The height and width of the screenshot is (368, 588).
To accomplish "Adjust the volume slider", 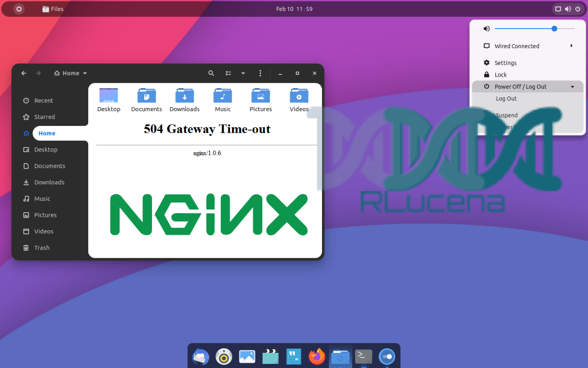I will click(x=535, y=28).
